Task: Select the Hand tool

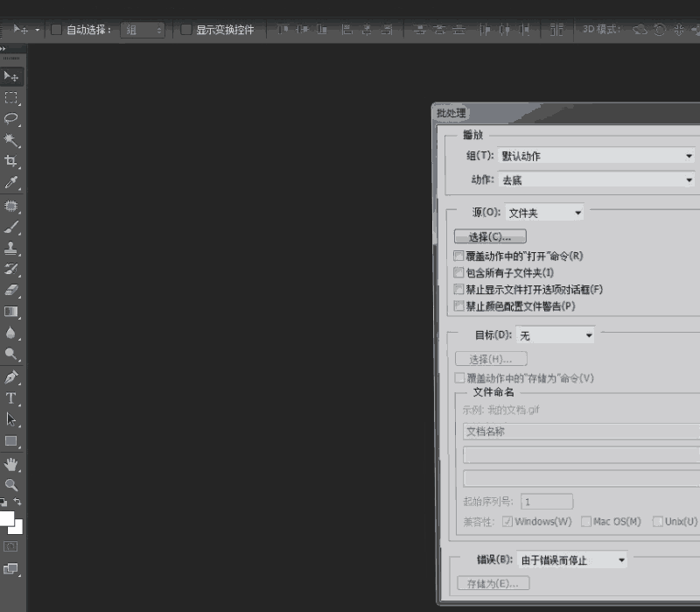Action: [11, 463]
